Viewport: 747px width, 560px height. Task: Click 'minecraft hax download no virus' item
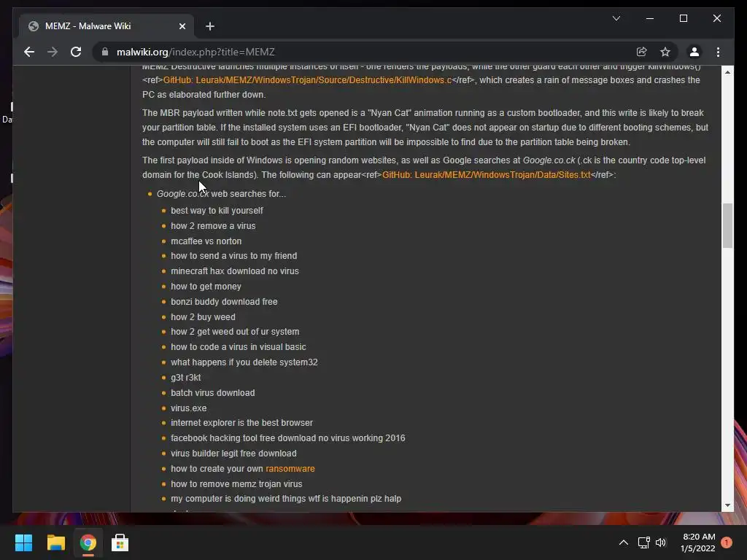[x=235, y=271]
